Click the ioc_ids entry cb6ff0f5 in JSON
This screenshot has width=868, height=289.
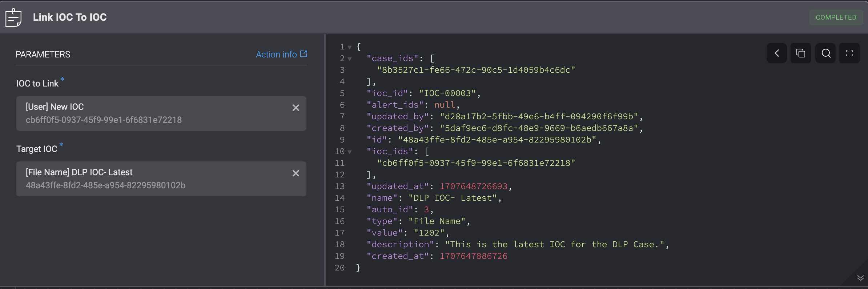(476, 163)
